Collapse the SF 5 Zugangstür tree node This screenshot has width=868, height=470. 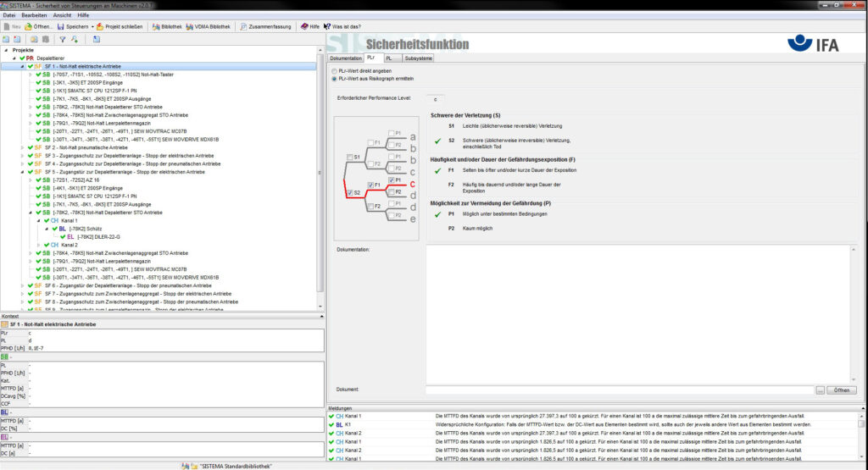click(20, 172)
